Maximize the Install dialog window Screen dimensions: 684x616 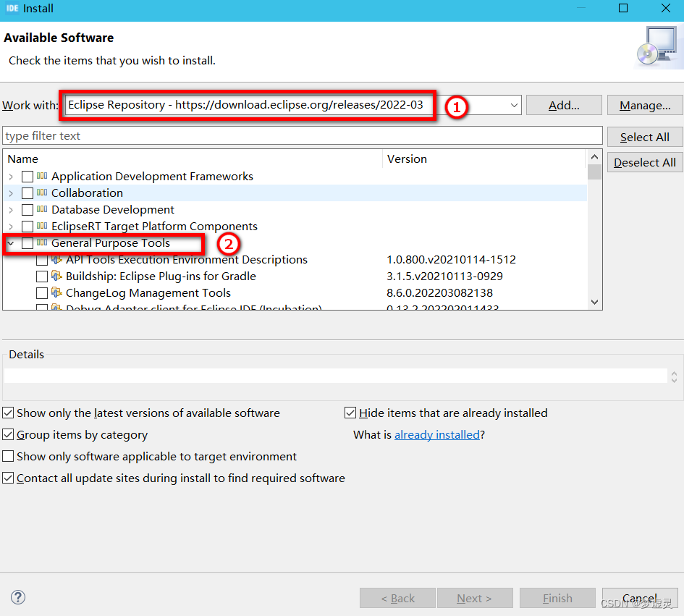(623, 8)
